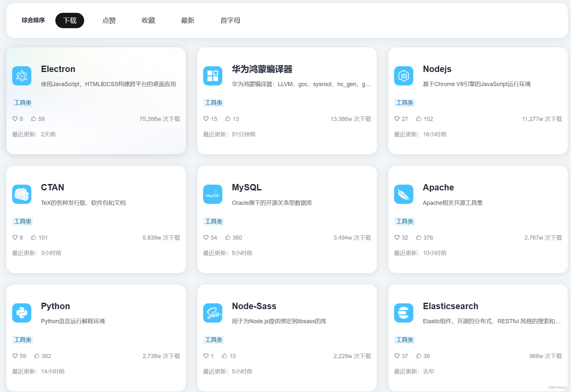The height and width of the screenshot is (392, 571).
Task: Open the 华为鸿蒙编译器 title link
Action: click(x=262, y=69)
